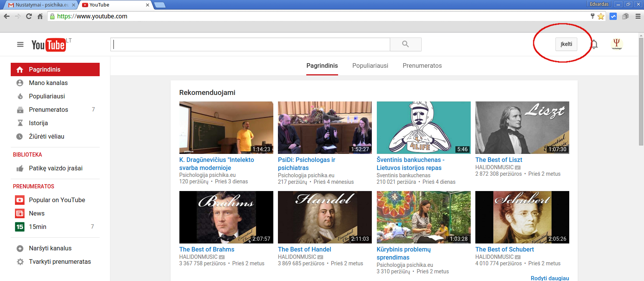The image size is (644, 281).
Task: Go to the Chrome home page
Action: click(40, 16)
